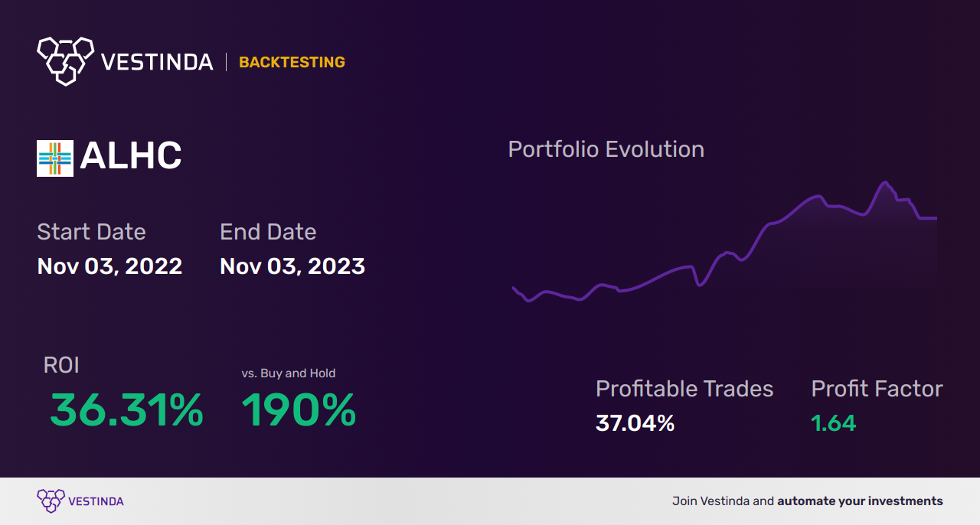This screenshot has height=525, width=980.
Task: Click the peak of the portfolio evolution line
Action: pyautogui.click(x=886, y=182)
